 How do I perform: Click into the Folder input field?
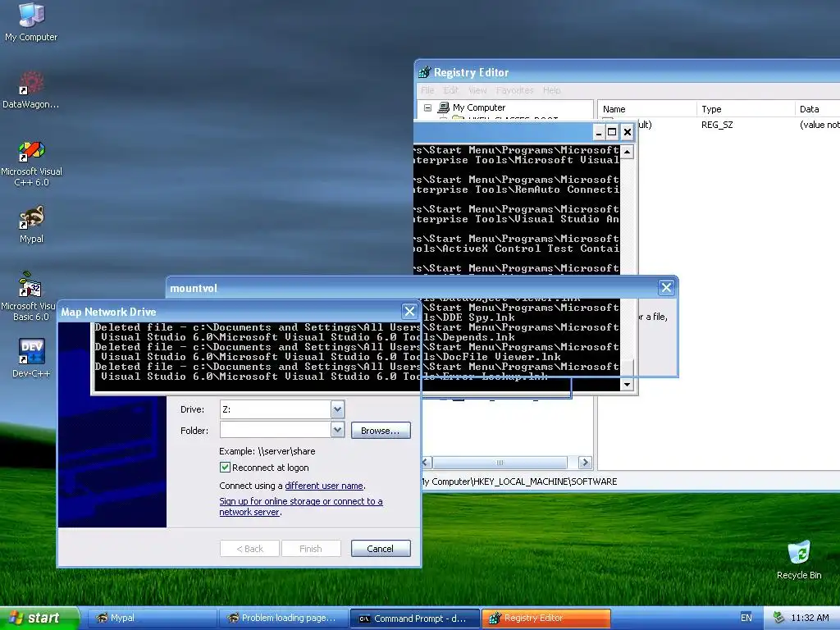pos(276,430)
